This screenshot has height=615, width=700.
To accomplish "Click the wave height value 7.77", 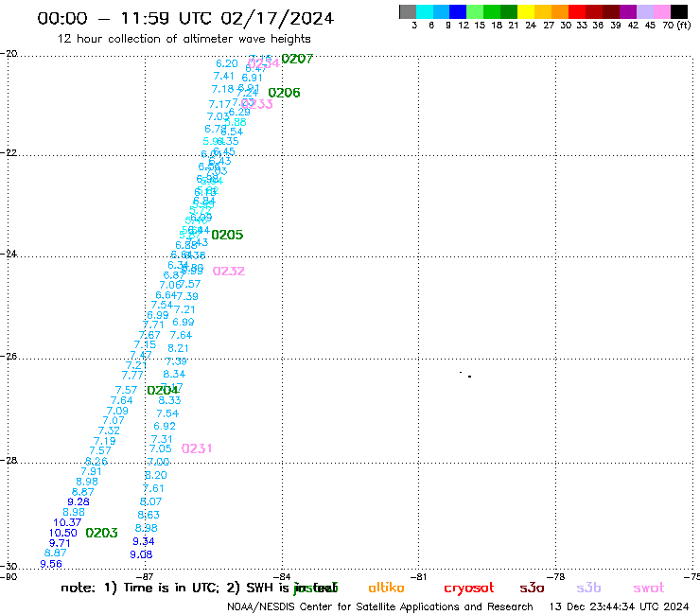I will click(x=132, y=376).
